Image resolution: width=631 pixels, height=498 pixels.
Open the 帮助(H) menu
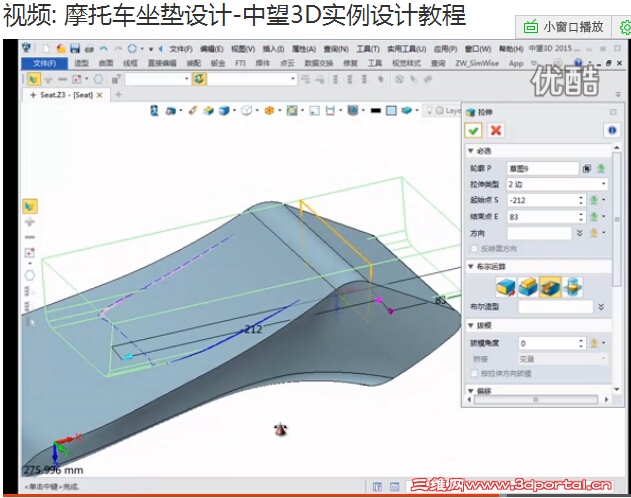tap(511, 49)
